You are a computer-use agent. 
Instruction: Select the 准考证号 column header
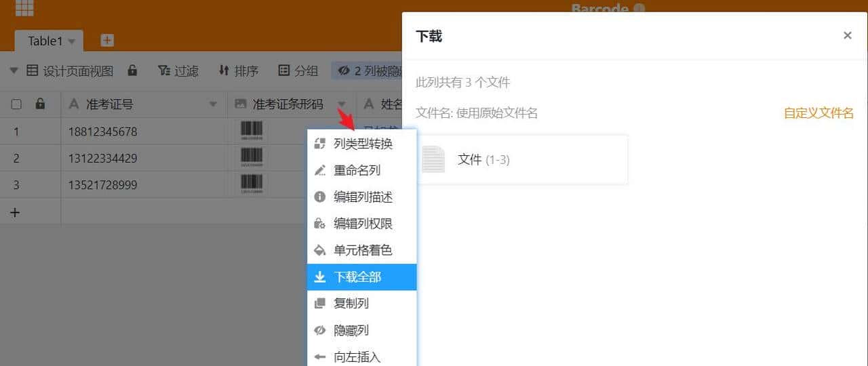point(144,104)
